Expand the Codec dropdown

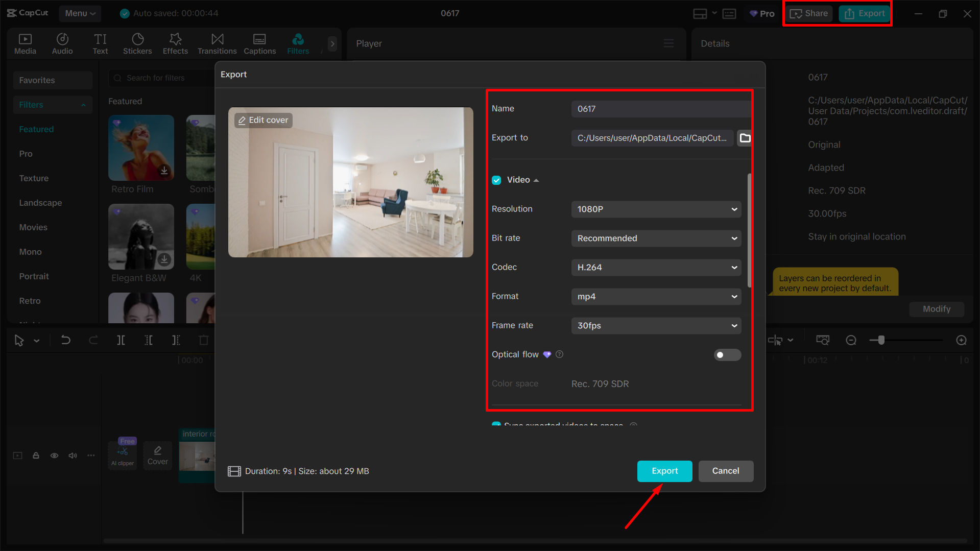point(656,267)
